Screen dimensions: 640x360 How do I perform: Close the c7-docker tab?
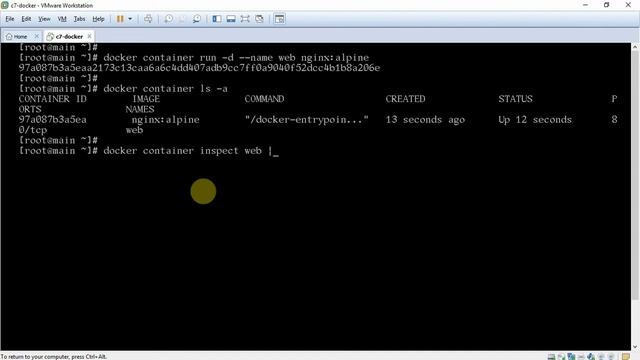89,36
